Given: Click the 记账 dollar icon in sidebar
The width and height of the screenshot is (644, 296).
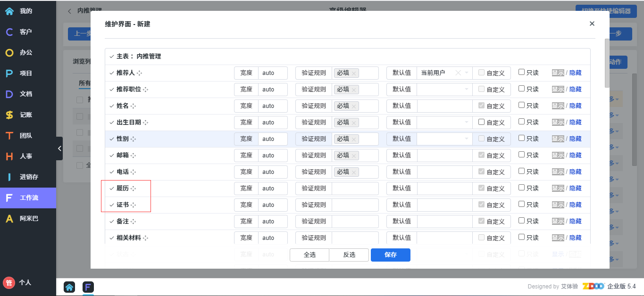Looking at the screenshot, I should [x=9, y=115].
